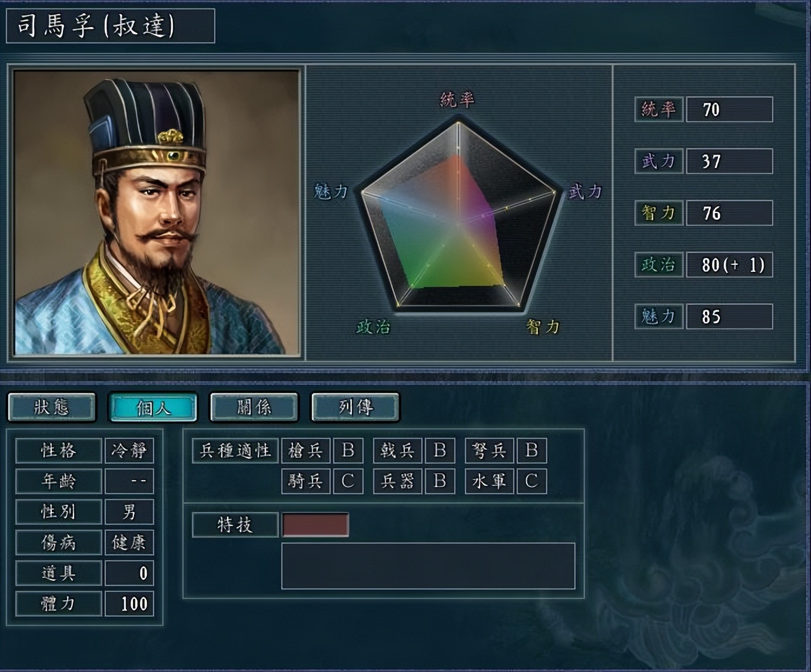
Task: Click the 司馬孚 character portrait
Action: (x=157, y=212)
